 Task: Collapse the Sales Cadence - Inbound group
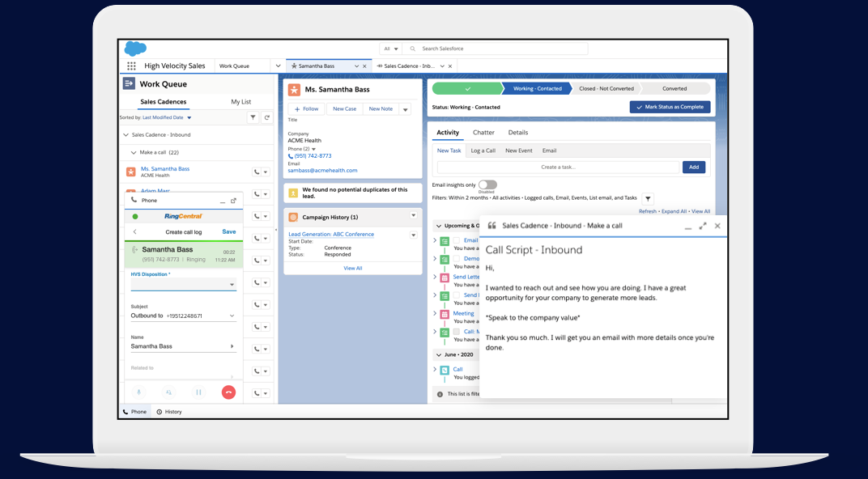126,135
